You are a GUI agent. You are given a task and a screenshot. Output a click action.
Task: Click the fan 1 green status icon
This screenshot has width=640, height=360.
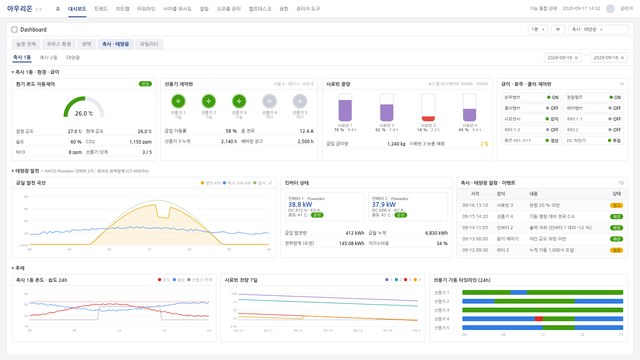coord(178,101)
